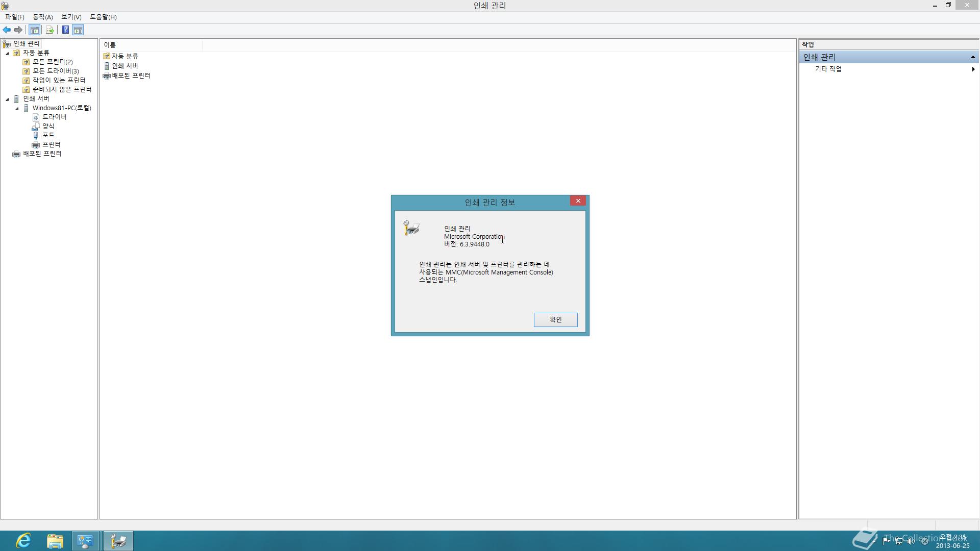The image size is (980, 551).
Task: Select 포트 label in the tree
Action: coord(48,135)
